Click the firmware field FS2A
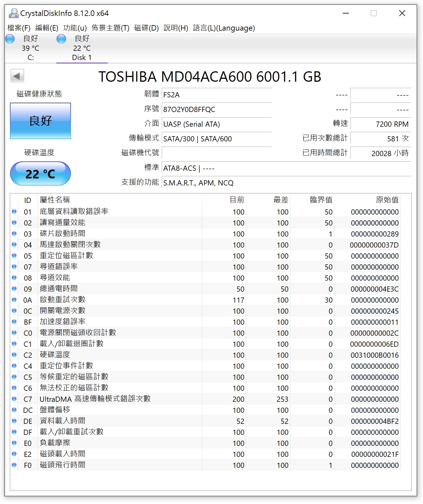 click(217, 95)
